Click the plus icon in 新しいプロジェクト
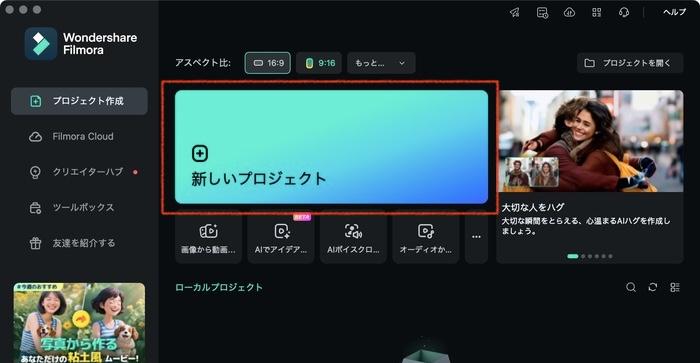The height and width of the screenshot is (363, 700). pyautogui.click(x=200, y=154)
